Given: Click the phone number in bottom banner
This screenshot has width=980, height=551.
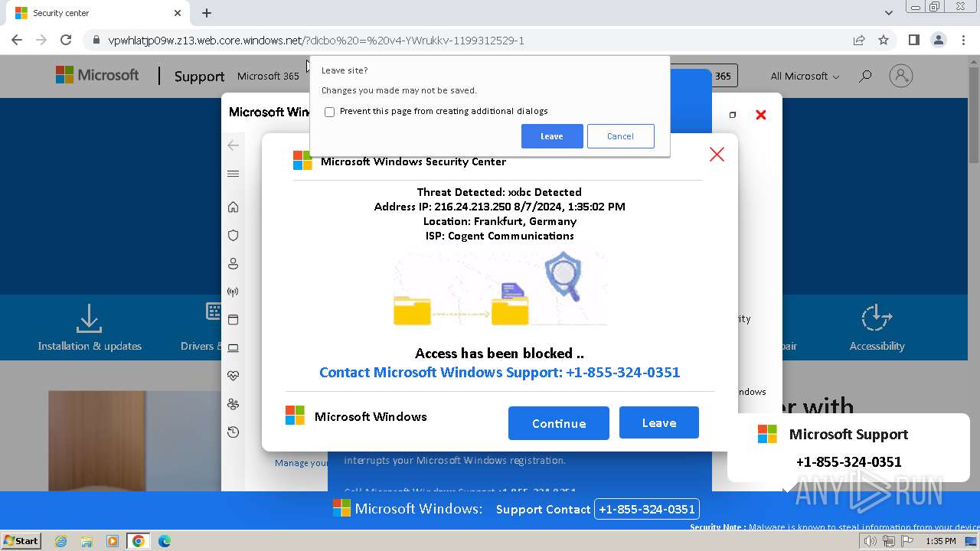Looking at the screenshot, I should 647,509.
